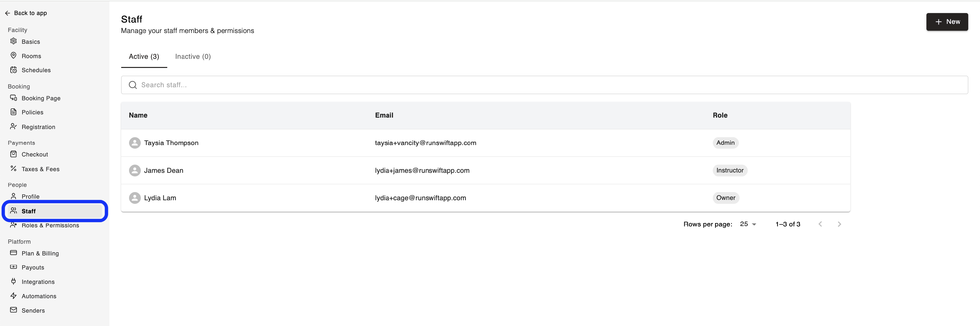Viewport: 980px width, 326px height.
Task: Go to the previous page arrow
Action: point(820,224)
